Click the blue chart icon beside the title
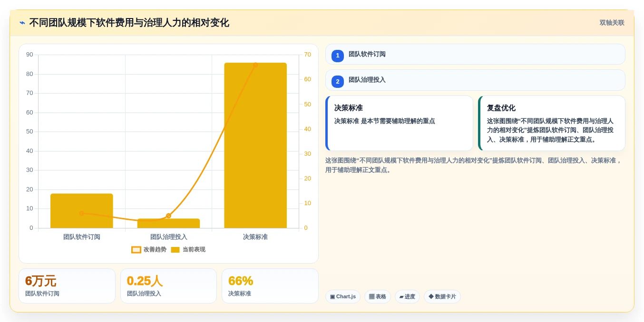 pos(22,23)
